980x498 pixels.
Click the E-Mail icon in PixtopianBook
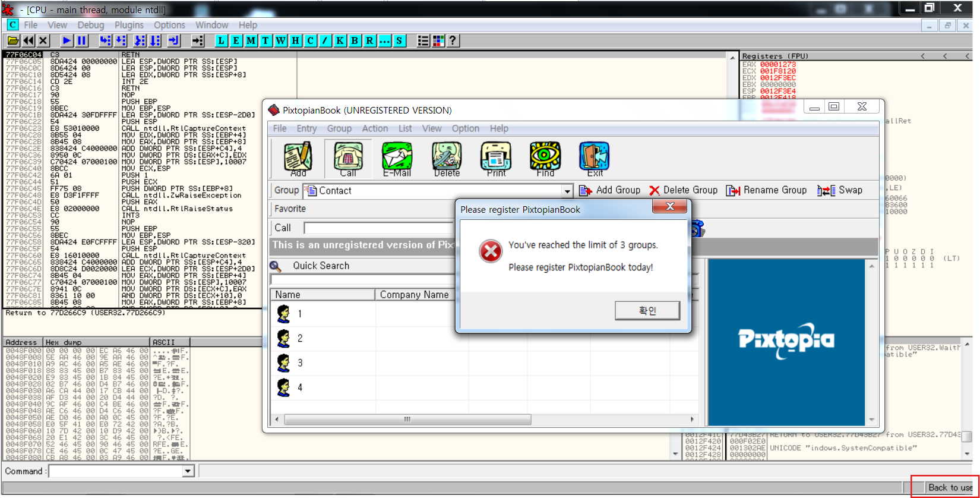397,159
